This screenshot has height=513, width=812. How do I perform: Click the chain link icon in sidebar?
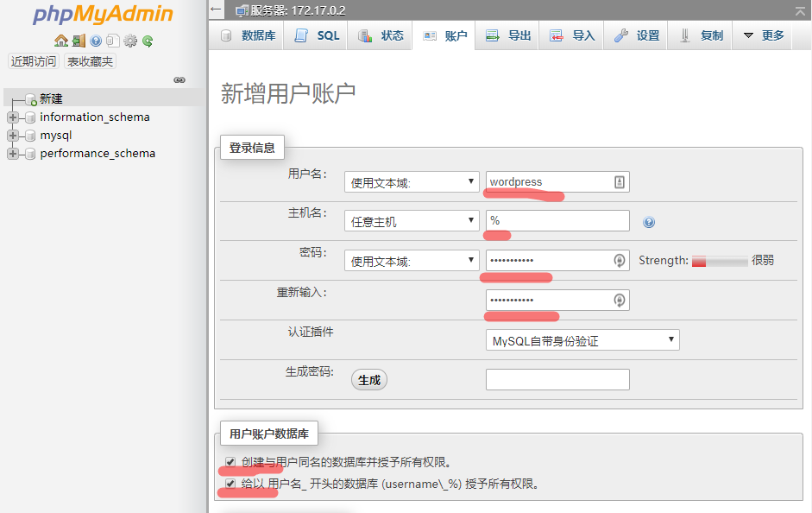tap(179, 79)
